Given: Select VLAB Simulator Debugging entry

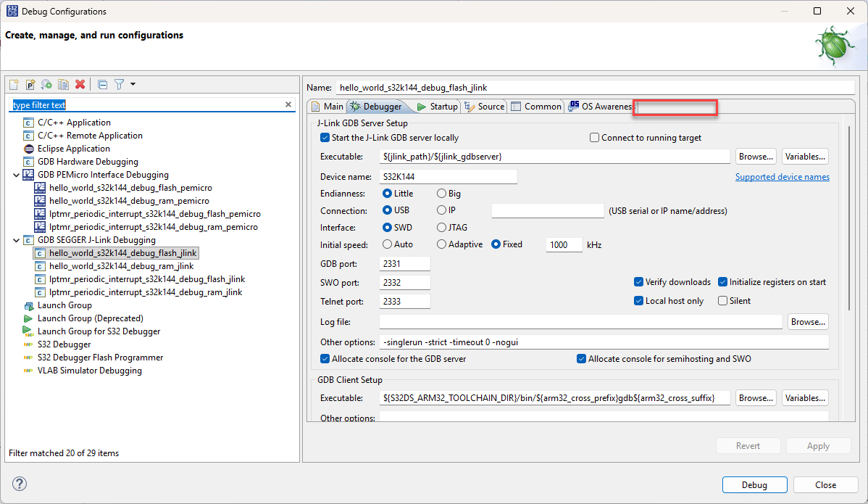Looking at the screenshot, I should 89,371.
